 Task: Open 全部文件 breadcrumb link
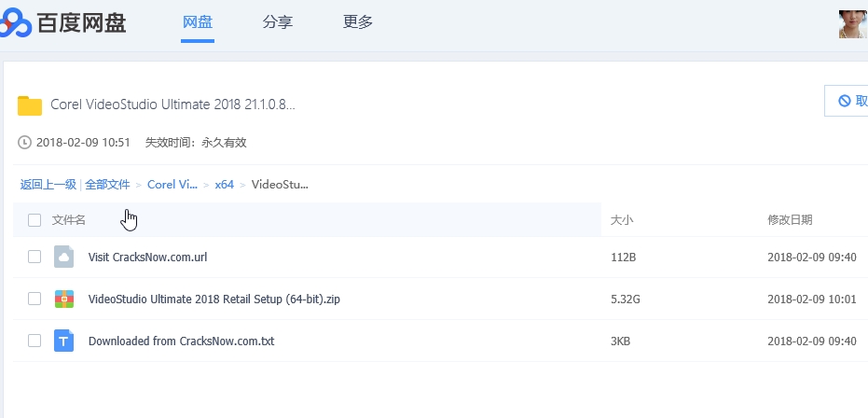coord(107,185)
